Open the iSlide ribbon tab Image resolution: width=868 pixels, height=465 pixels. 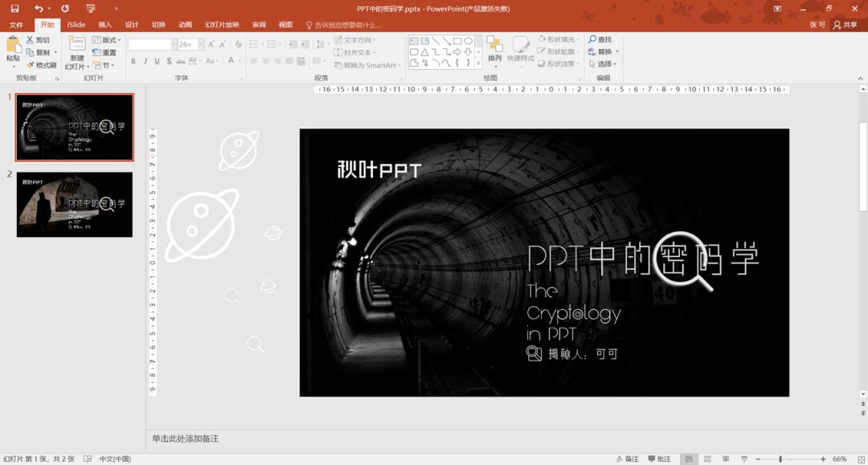coord(76,25)
